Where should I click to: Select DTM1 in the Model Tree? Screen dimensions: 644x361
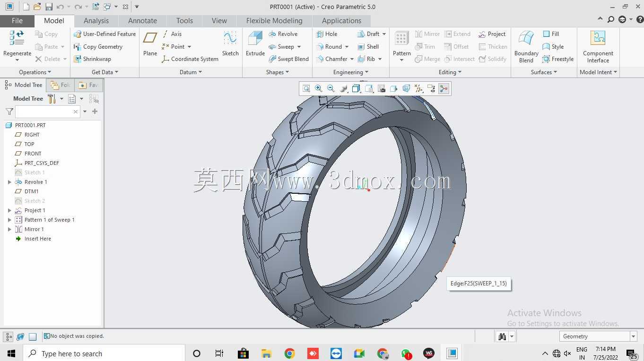(x=27, y=191)
